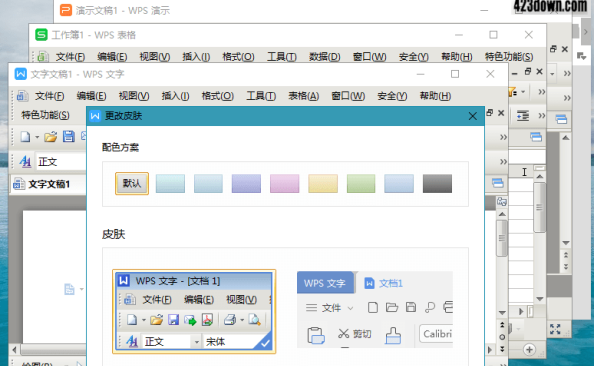Select the dark gray color scheme swatch
Screen dimensions: 594x366
(x=437, y=184)
